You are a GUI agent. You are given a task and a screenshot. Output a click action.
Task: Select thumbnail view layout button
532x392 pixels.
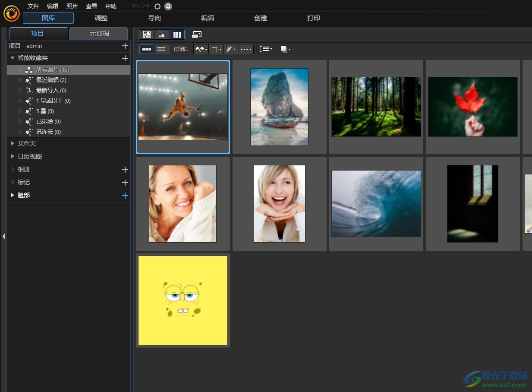click(x=147, y=49)
